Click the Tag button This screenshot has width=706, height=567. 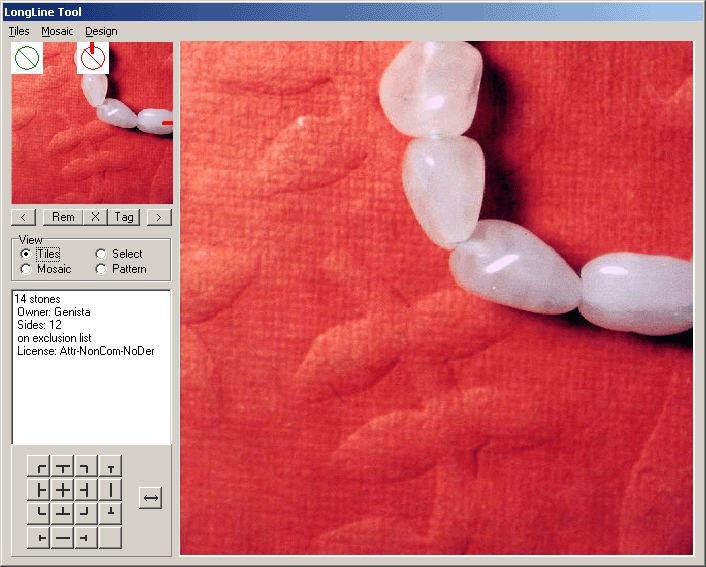124,217
